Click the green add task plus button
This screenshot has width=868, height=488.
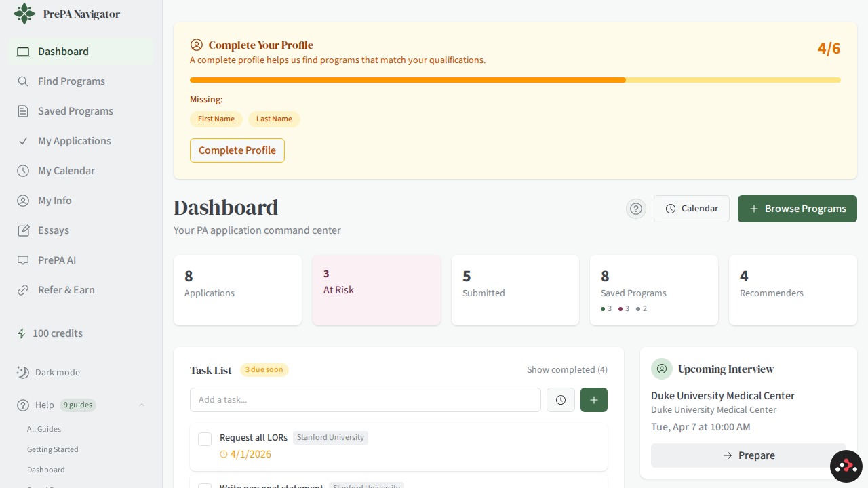tap(594, 400)
